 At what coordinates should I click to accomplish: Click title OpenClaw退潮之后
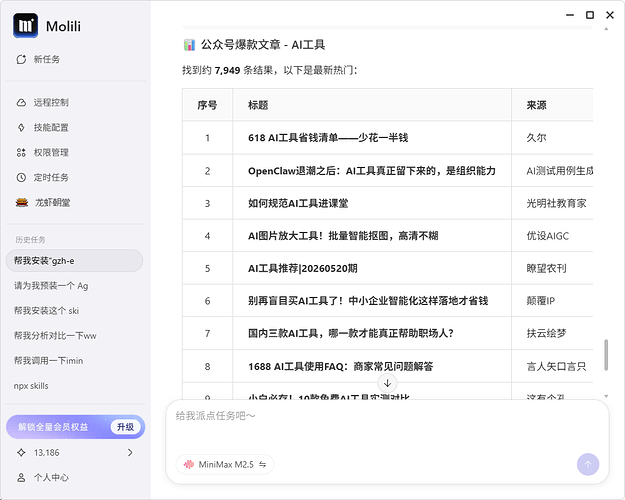tap(371, 171)
